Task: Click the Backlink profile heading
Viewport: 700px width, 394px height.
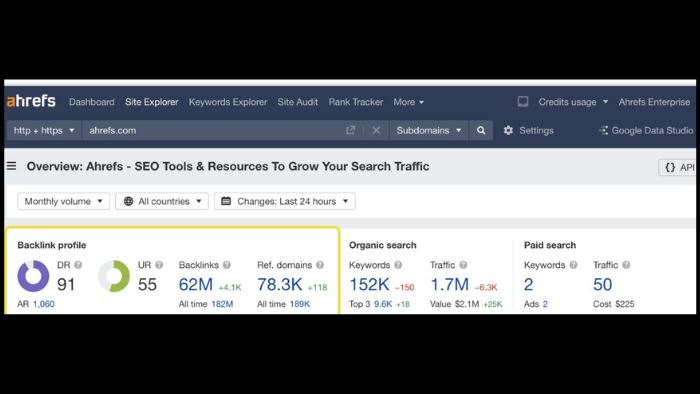Action: 52,245
